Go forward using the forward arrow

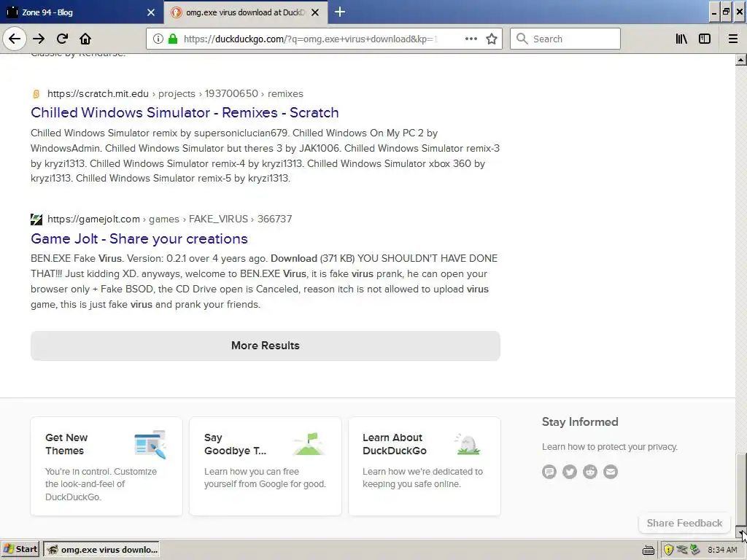[x=39, y=39]
